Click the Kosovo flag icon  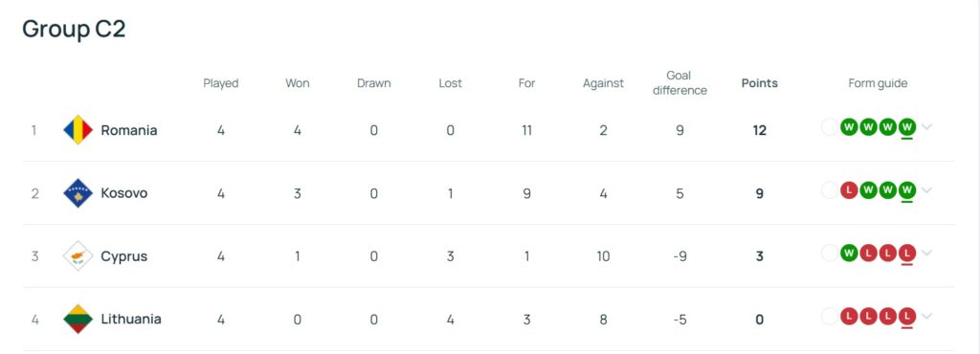[78, 193]
